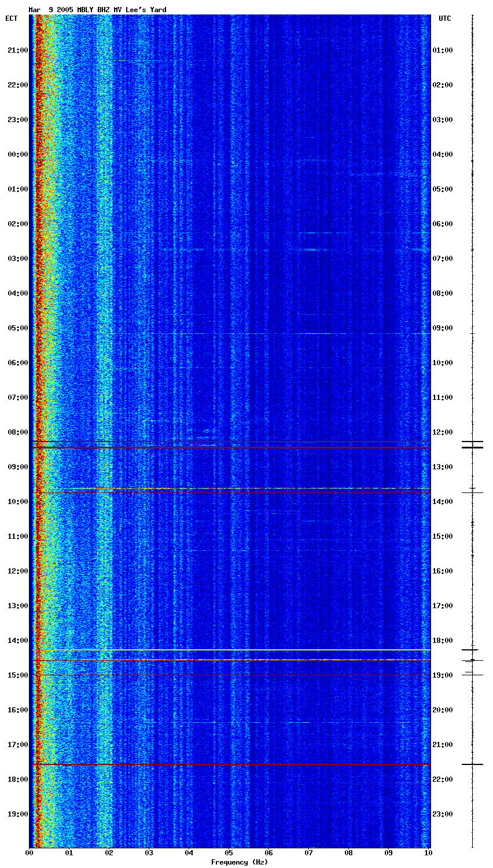The image size is (493, 868).
Task: Click the seismogram trace spike near 21:35 UTC
Action: (x=472, y=764)
